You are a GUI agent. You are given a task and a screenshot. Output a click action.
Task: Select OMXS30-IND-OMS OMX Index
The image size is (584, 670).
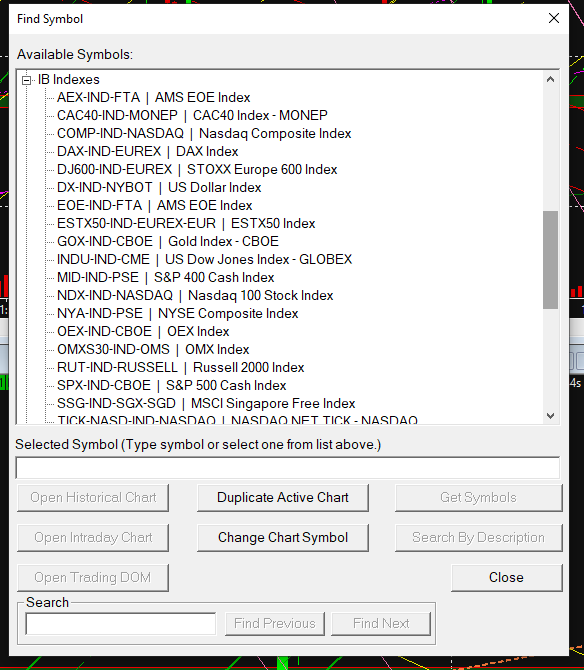point(153,349)
